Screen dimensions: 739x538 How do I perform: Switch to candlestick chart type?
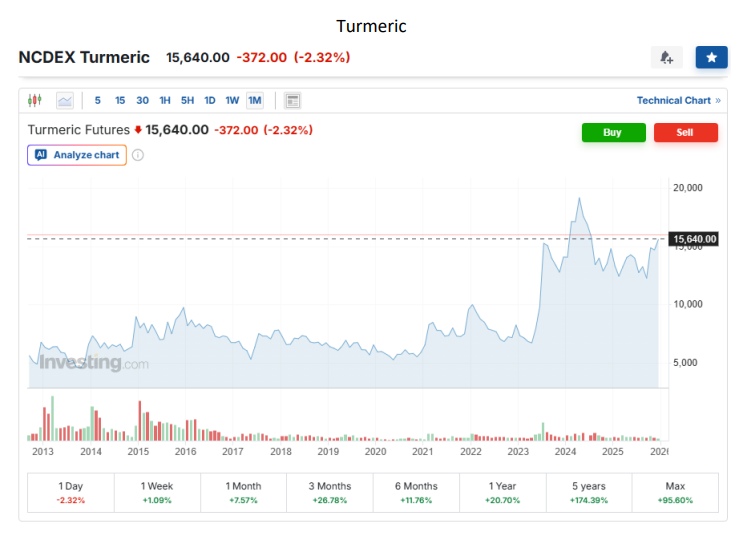point(36,100)
